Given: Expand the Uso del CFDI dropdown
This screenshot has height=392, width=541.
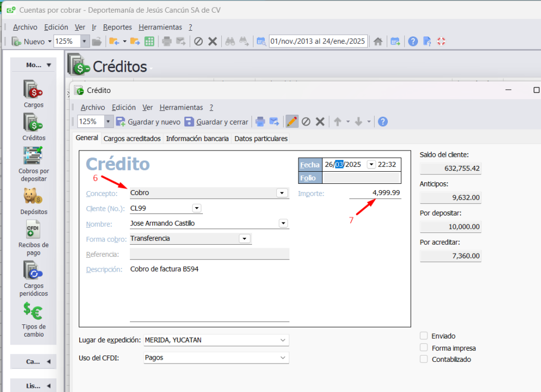Looking at the screenshot, I should (284, 358).
